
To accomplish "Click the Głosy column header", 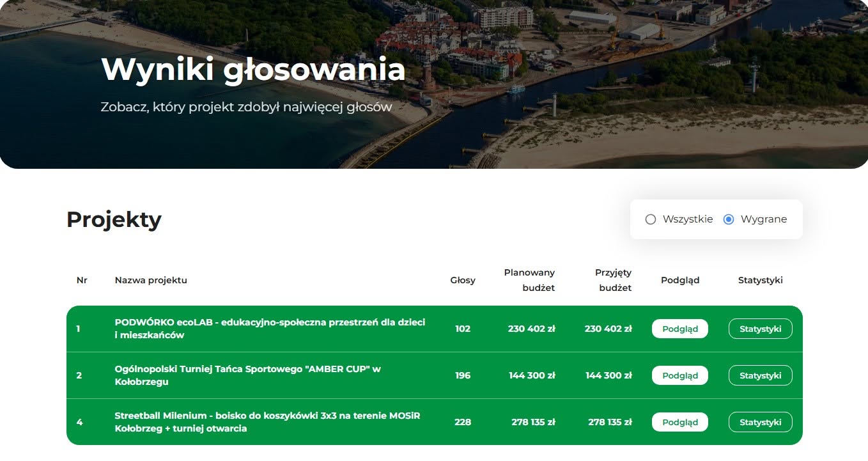I will [463, 280].
